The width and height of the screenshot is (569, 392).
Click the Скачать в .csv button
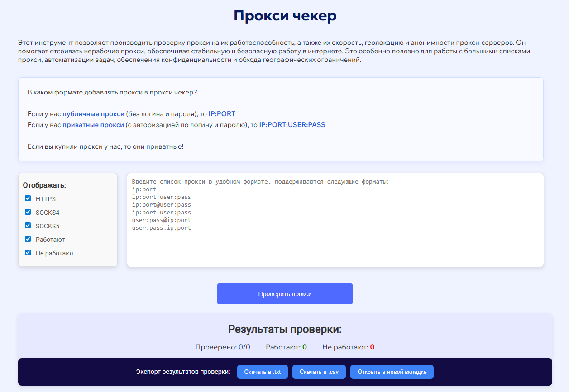[x=319, y=372]
